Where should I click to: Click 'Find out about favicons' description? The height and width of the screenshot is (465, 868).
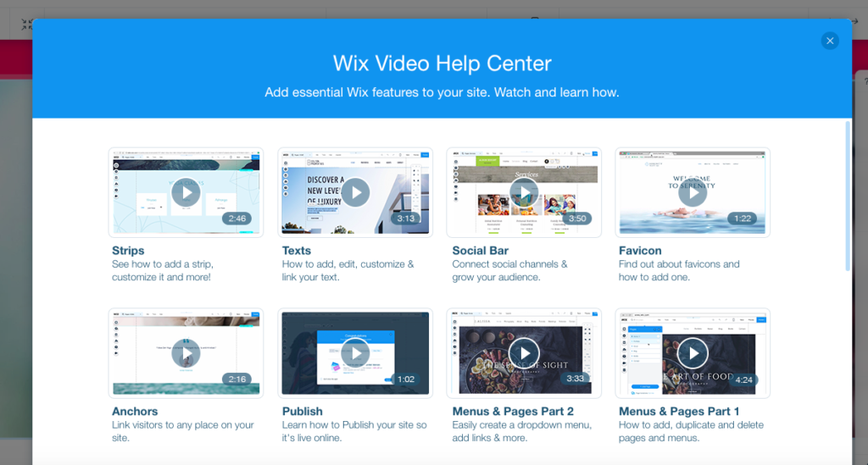(679, 270)
